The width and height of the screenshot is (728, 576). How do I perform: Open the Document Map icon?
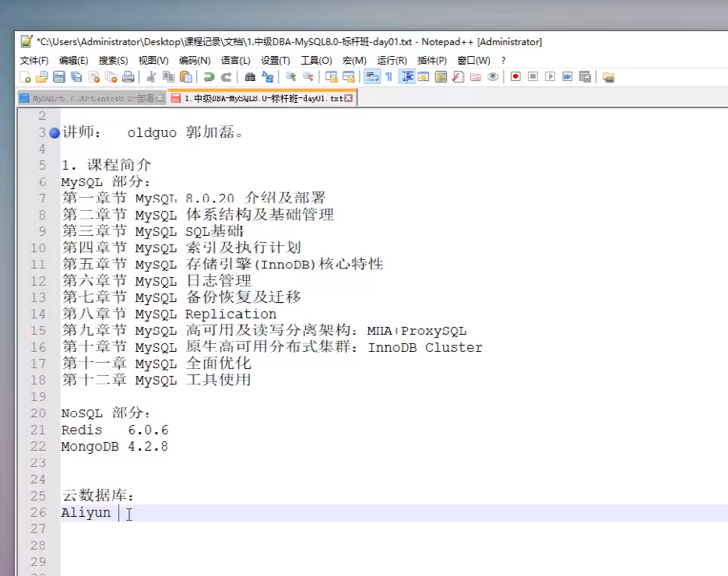coord(441,77)
